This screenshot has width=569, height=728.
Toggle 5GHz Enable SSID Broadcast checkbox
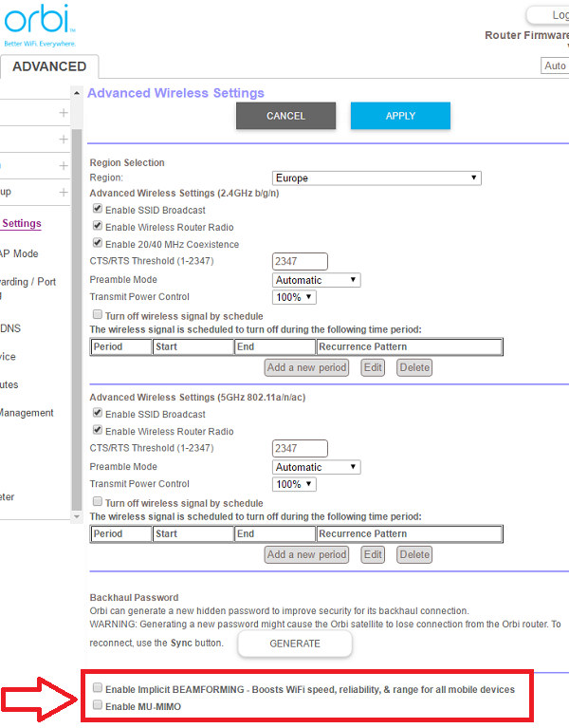98,413
